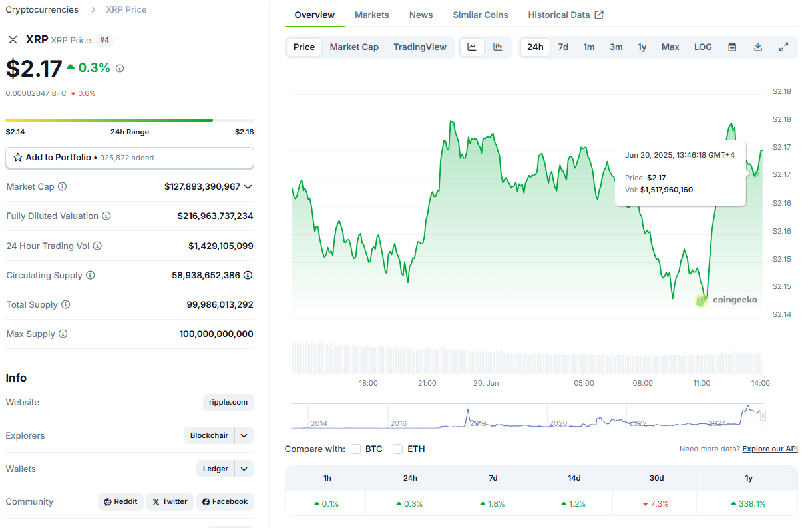Screen dimensions: 812x528
Task: Open Twitter community link
Action: (x=170, y=501)
